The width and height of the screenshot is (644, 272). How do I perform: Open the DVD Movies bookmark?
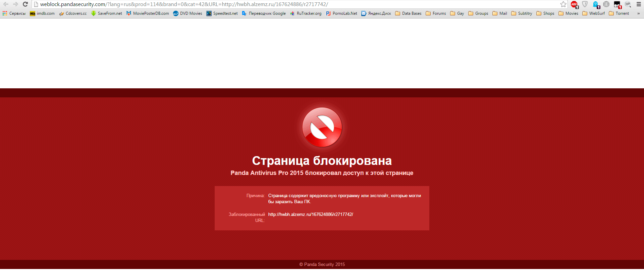point(188,13)
